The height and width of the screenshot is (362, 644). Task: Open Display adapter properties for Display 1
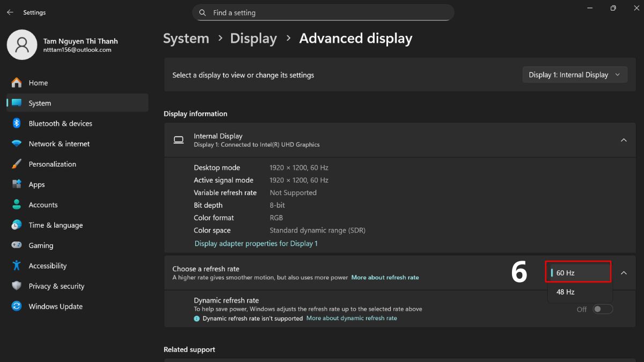[x=256, y=243]
